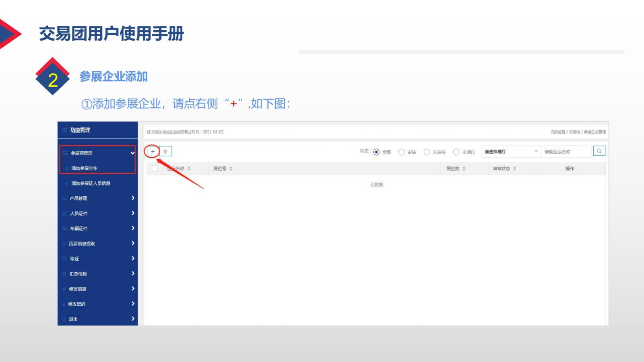Open the 车辆证件 menu label
644x362 pixels.
79,228
